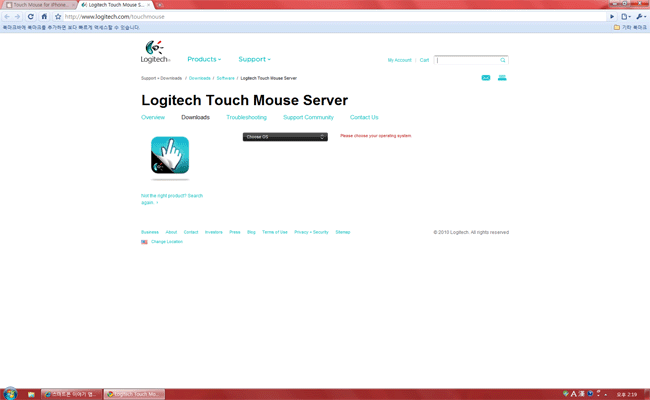
Task: Click the email page icon
Action: (x=485, y=78)
